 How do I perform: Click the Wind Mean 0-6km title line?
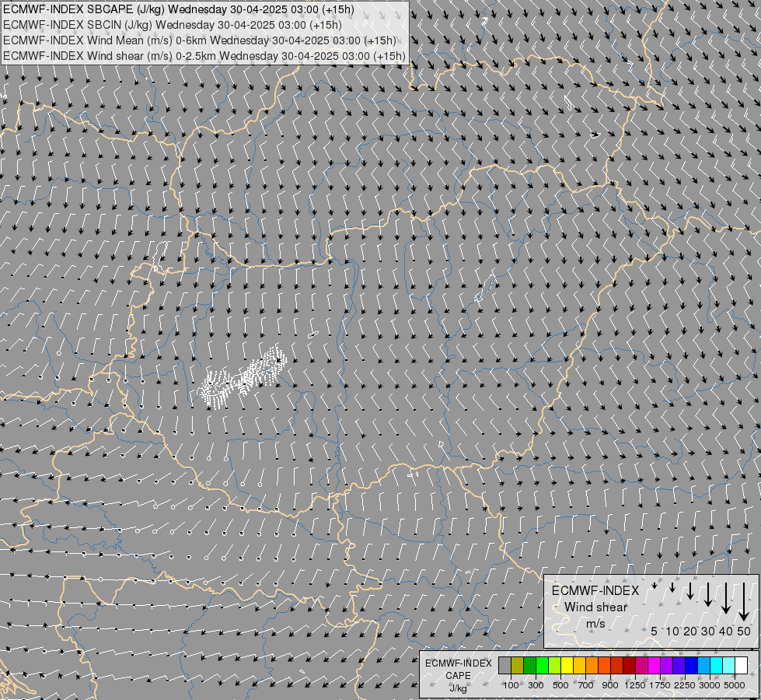[200, 40]
